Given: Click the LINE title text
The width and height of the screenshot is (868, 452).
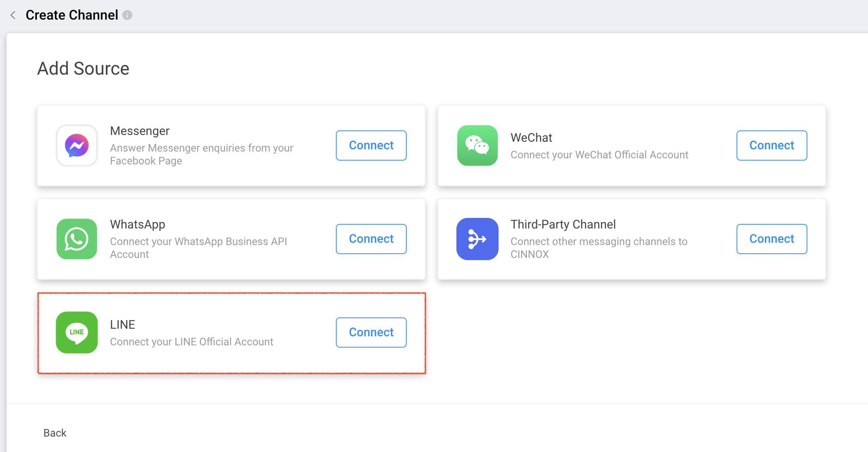Looking at the screenshot, I should click(x=122, y=325).
